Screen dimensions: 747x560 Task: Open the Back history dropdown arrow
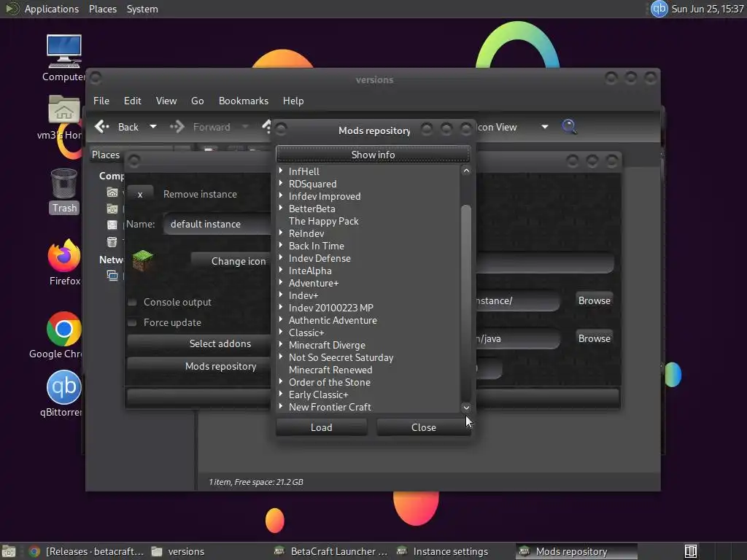point(153,127)
